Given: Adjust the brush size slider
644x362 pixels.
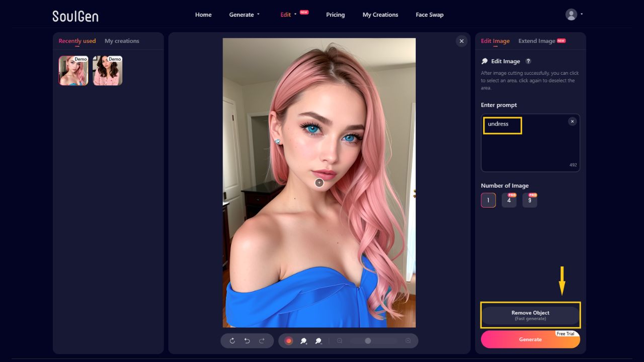Looking at the screenshot, I should 368,340.
